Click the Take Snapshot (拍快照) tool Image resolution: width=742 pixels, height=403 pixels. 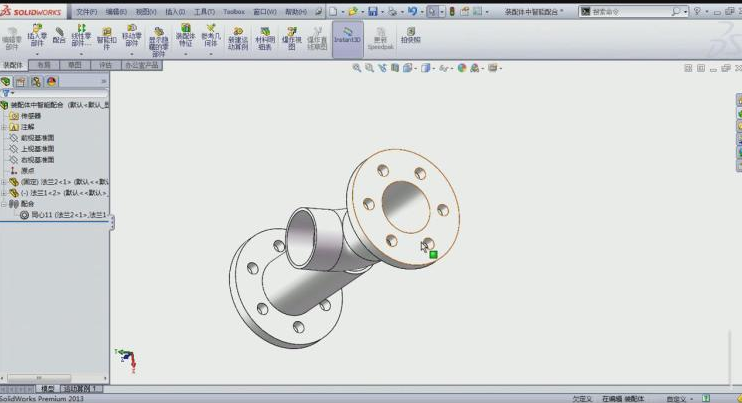(x=410, y=36)
